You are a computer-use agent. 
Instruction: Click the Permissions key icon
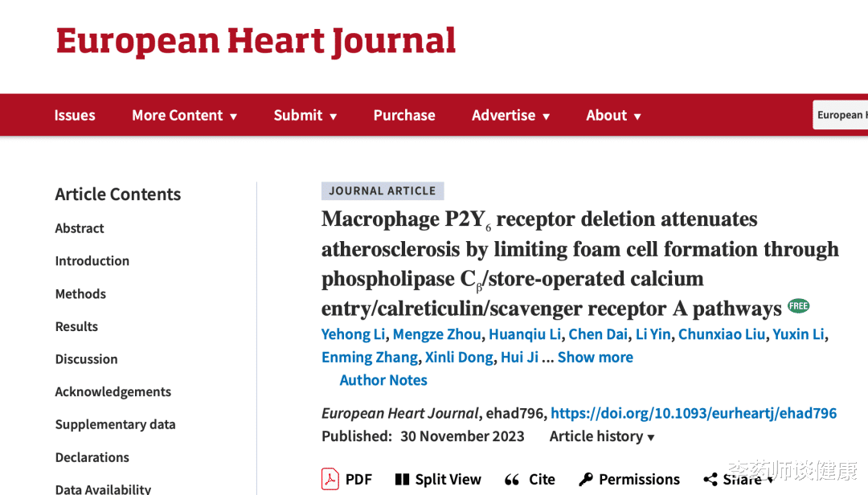tap(586, 480)
